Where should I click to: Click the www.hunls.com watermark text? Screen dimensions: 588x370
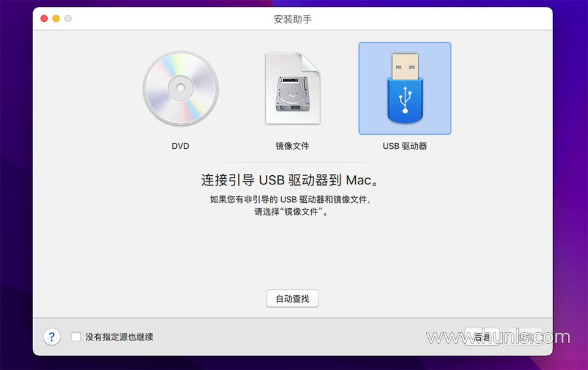coord(499,337)
